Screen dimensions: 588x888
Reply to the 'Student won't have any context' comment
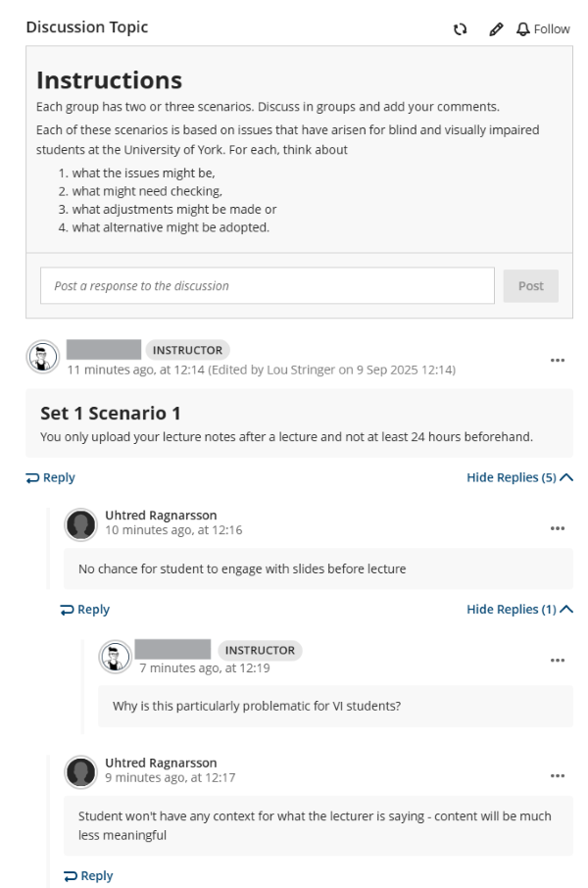pyautogui.click(x=88, y=876)
